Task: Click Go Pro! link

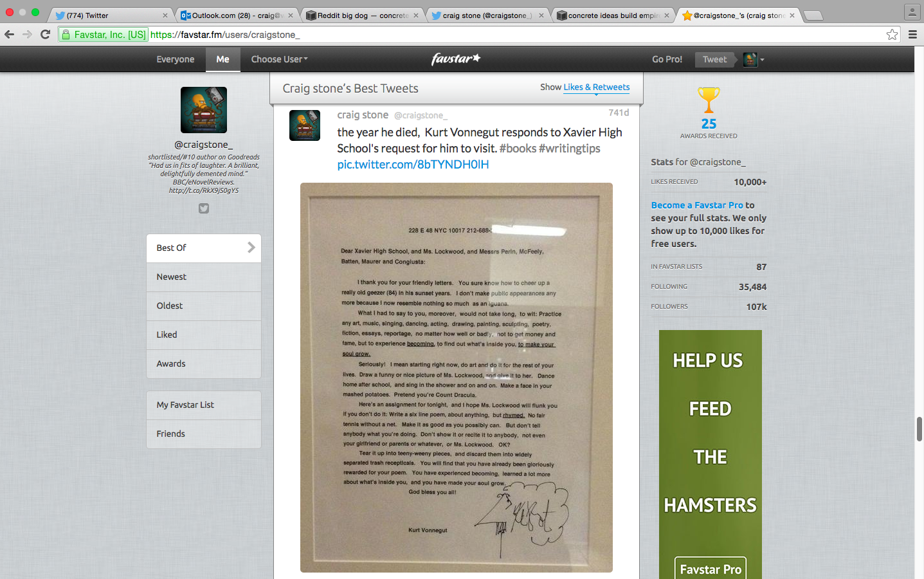Action: (667, 59)
